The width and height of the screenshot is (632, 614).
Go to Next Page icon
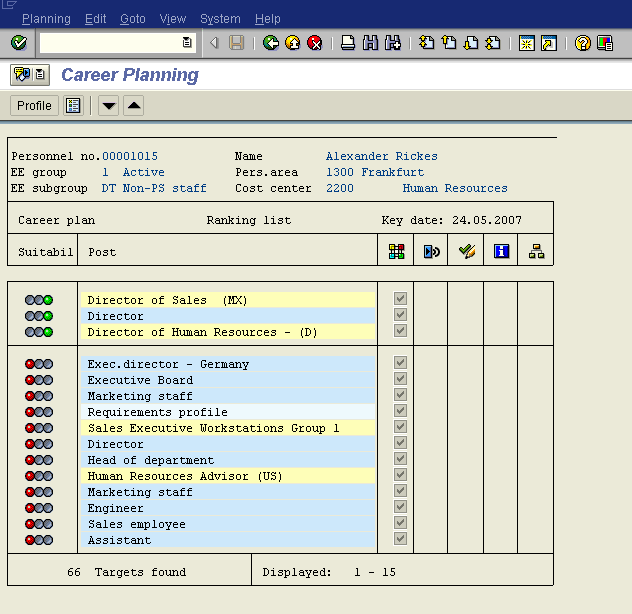click(471, 42)
